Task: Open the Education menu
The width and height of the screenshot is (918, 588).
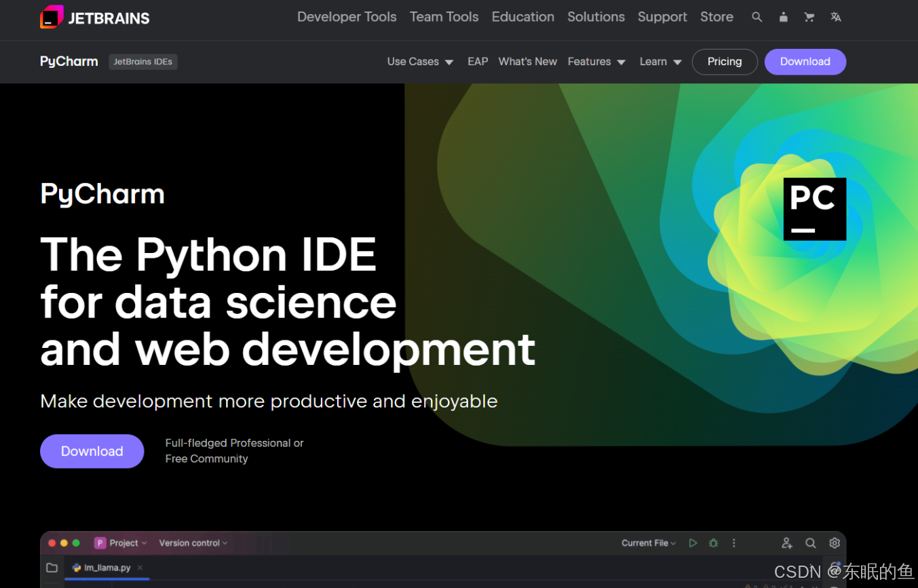Action: click(523, 17)
